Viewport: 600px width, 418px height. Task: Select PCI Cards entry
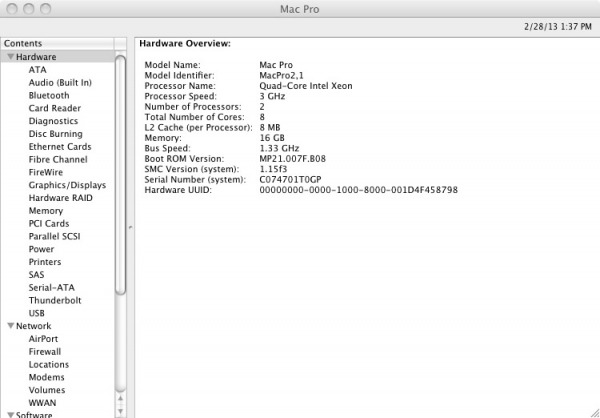click(49, 224)
